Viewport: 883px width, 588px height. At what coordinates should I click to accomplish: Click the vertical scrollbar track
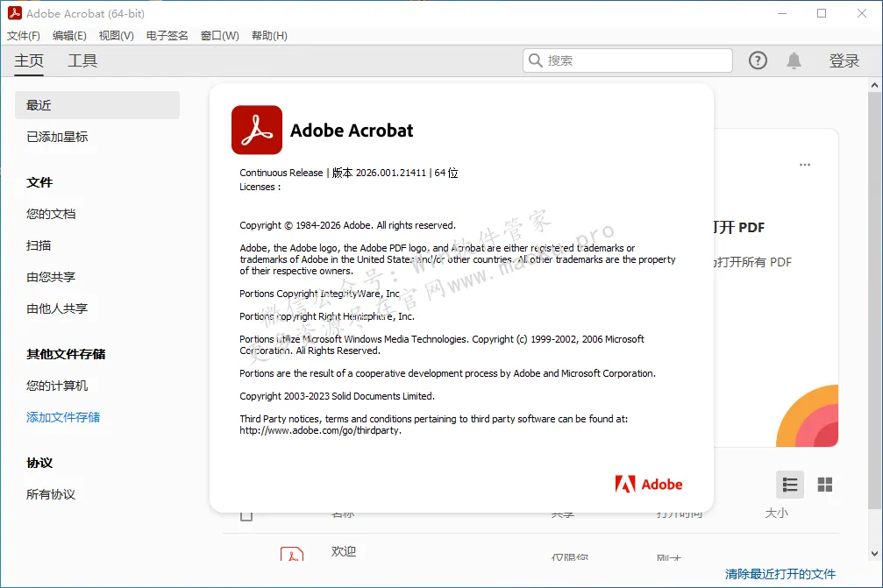874,320
